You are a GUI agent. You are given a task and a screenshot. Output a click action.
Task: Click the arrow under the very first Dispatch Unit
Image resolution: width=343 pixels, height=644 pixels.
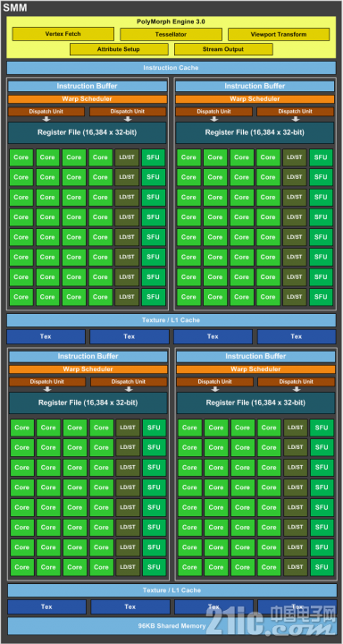point(46,119)
